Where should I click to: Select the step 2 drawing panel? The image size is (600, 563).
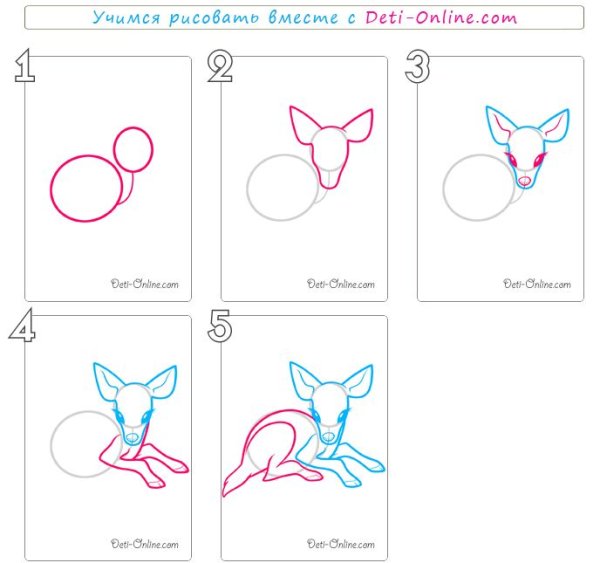304,179
